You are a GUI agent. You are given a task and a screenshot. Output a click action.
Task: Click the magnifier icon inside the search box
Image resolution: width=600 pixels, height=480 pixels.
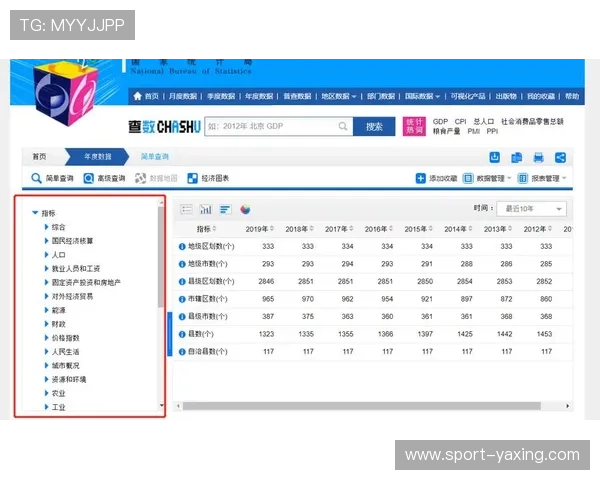[343, 126]
